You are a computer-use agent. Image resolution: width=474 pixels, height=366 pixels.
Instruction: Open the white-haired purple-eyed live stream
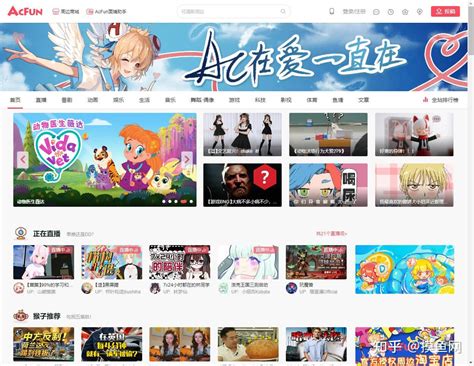[248, 262]
